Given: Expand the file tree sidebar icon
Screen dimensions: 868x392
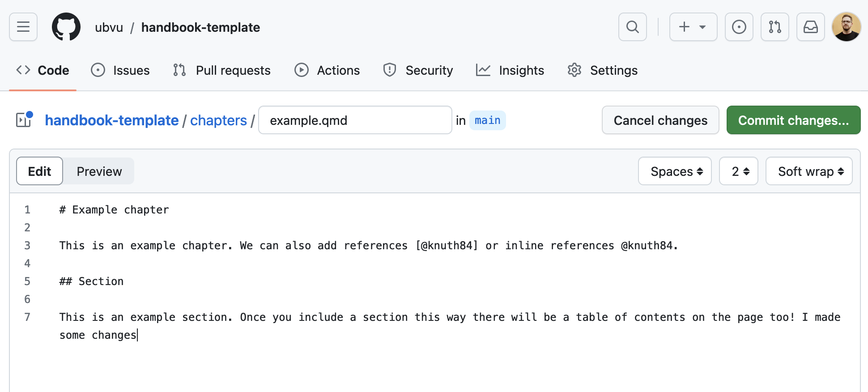Looking at the screenshot, I should [24, 120].
